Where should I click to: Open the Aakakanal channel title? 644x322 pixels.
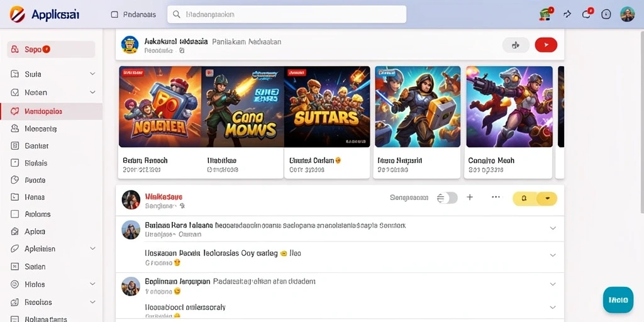tap(176, 42)
